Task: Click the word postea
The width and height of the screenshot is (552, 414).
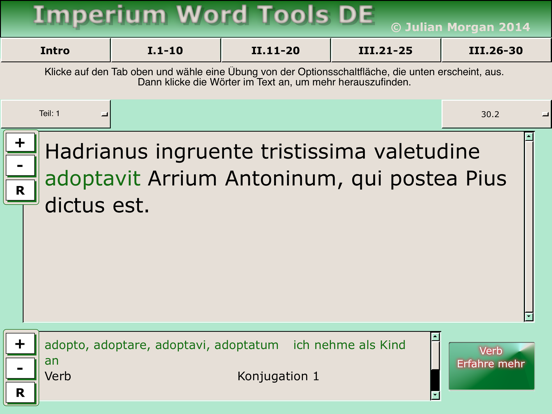Action: 424,179
